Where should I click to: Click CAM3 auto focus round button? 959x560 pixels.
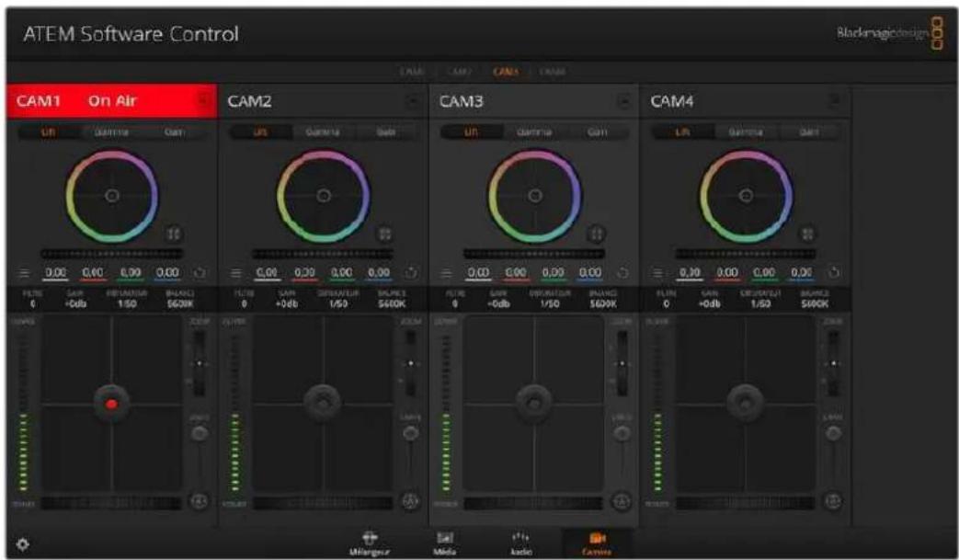pyautogui.click(x=622, y=501)
